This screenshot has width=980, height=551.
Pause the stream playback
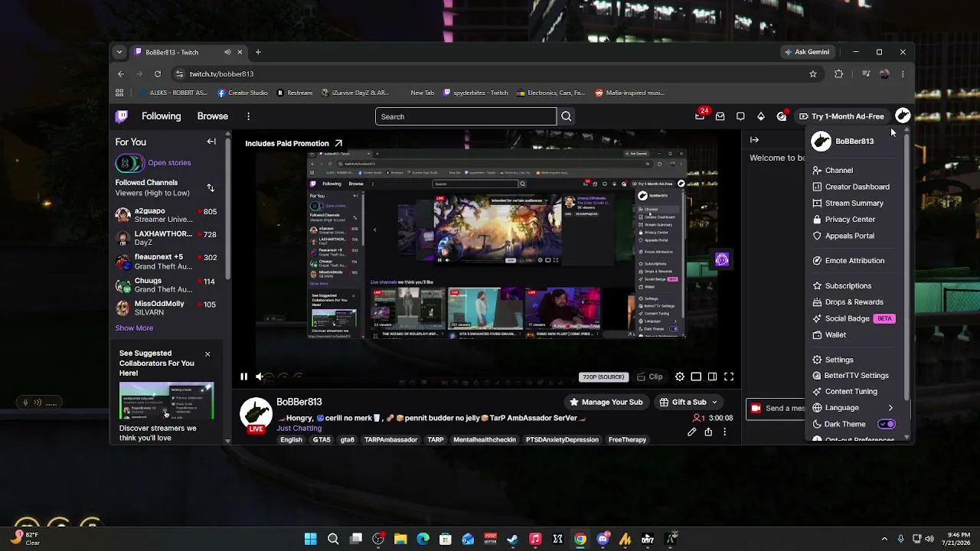point(243,377)
